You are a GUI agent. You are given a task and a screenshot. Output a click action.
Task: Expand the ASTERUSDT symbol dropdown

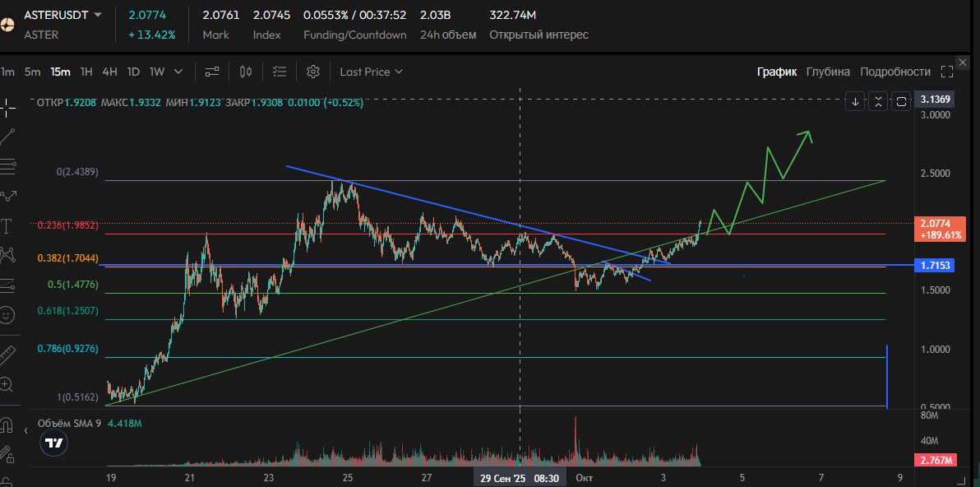99,15
